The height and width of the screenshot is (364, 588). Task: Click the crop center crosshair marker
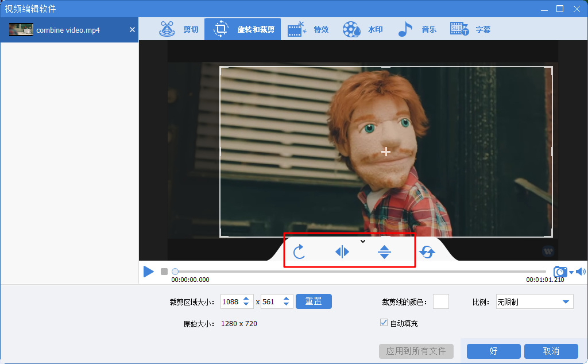click(386, 152)
